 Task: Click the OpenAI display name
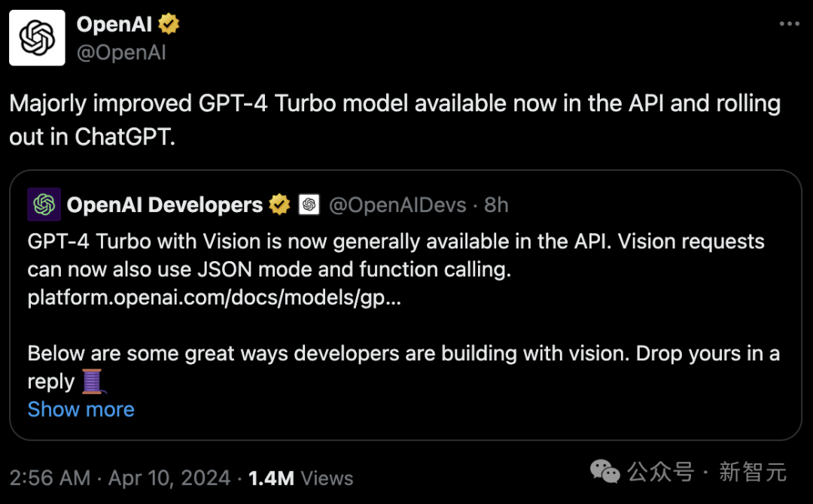[114, 24]
